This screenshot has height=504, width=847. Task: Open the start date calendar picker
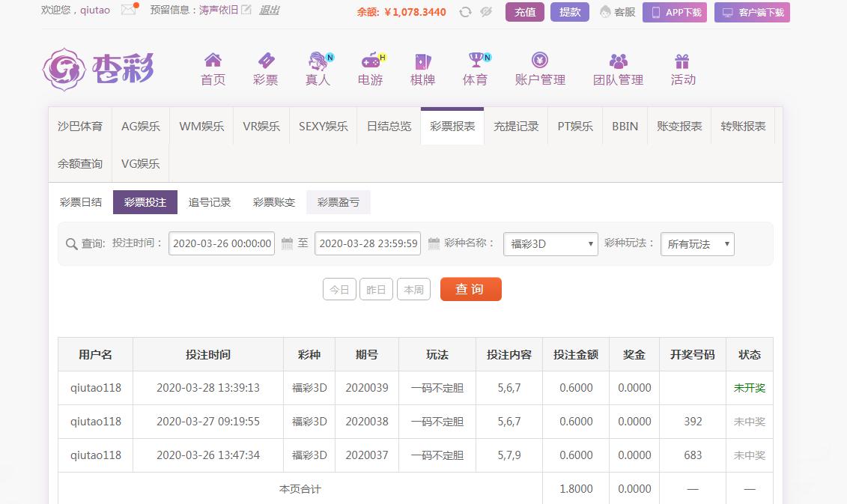(287, 243)
